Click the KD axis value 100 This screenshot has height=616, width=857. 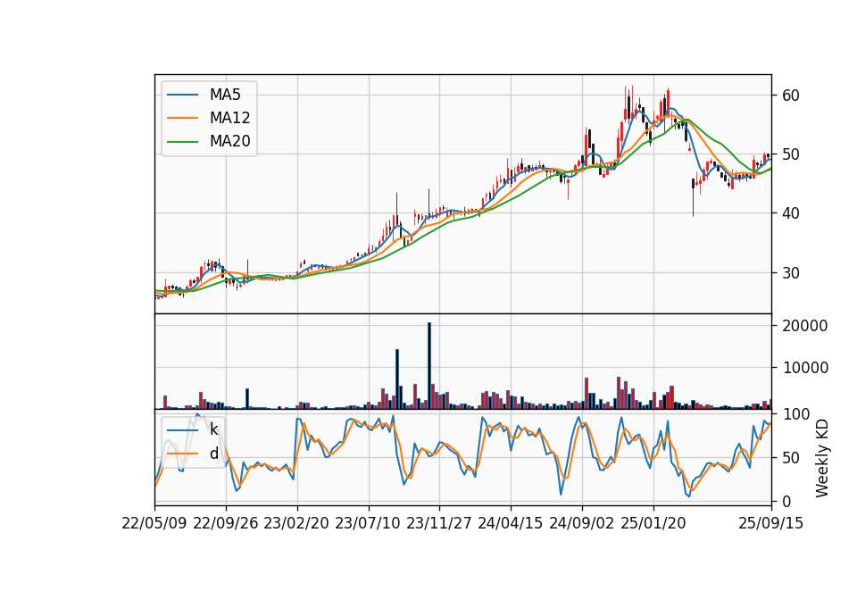tap(796, 414)
